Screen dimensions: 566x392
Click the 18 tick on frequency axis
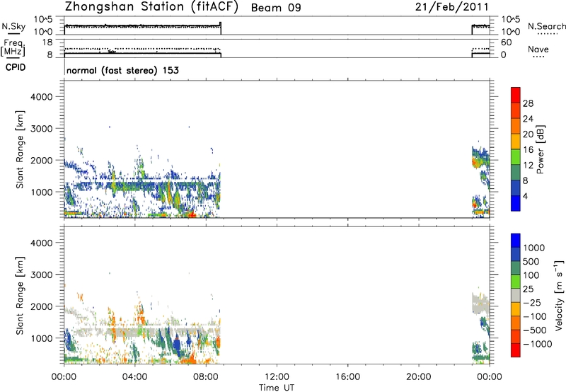[x=47, y=42]
